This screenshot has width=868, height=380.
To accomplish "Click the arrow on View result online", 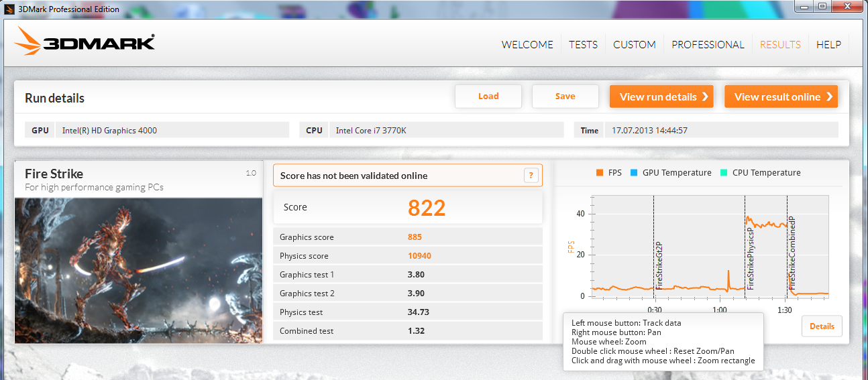I will 829,97.
